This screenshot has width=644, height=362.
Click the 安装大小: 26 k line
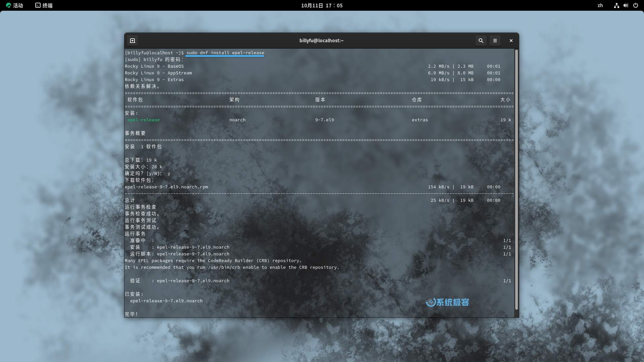coord(144,167)
